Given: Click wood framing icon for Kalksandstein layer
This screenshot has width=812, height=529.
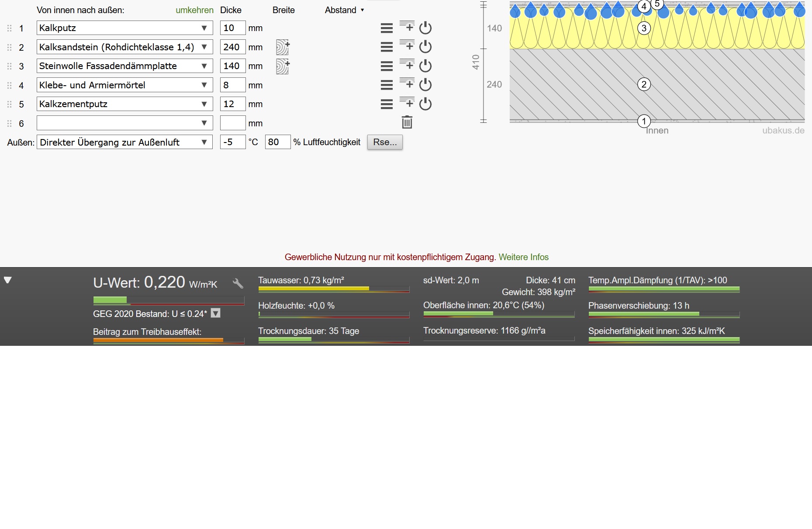Looking at the screenshot, I should pos(283,47).
